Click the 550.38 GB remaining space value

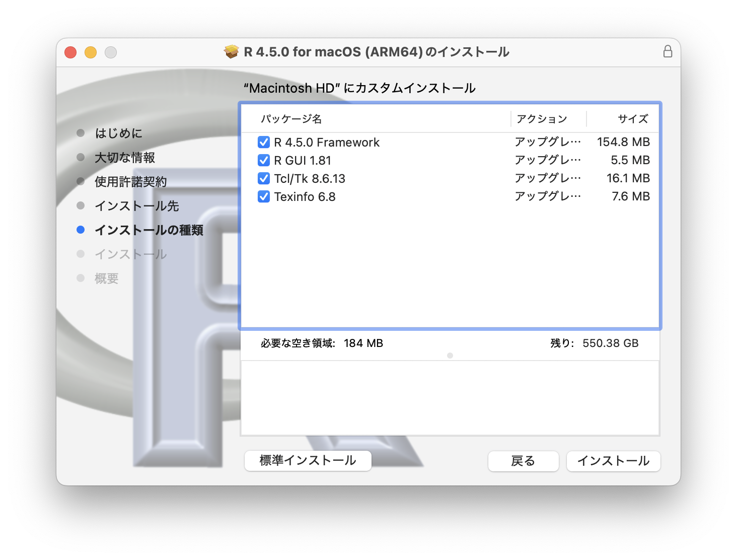tap(611, 343)
